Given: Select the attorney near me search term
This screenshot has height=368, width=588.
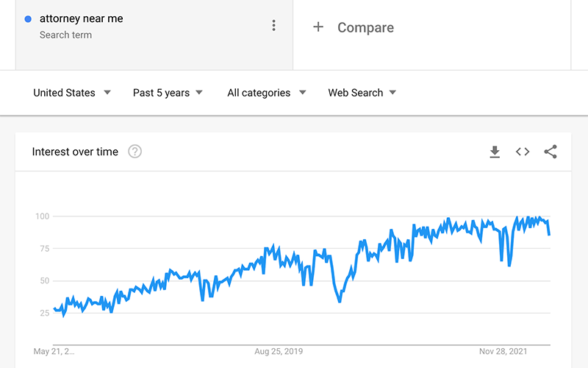Looking at the screenshot, I should pos(81,19).
